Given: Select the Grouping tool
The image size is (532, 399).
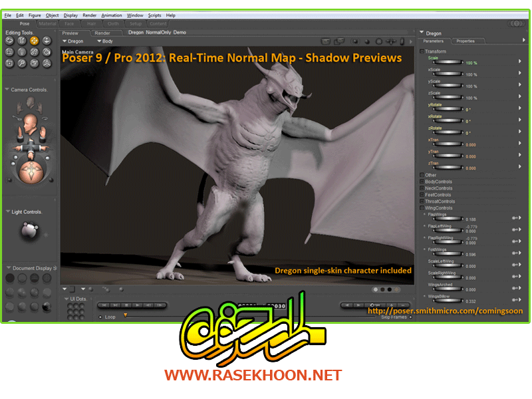Looking at the screenshot, I should point(9,63).
